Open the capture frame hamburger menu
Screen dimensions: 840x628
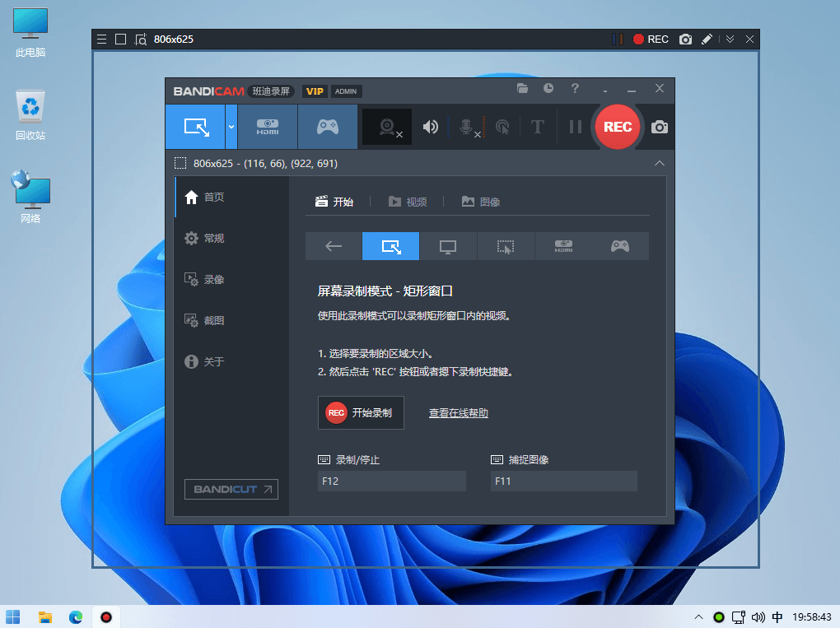tap(101, 39)
